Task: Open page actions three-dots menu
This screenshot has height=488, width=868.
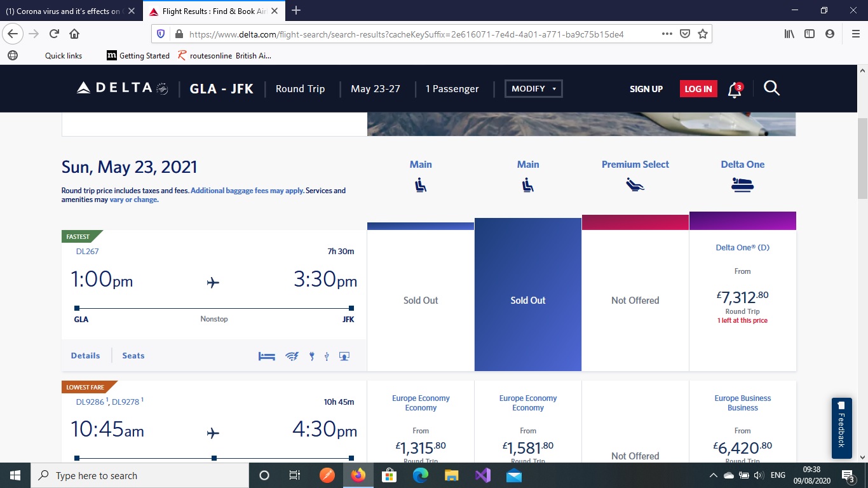Action: (667, 34)
